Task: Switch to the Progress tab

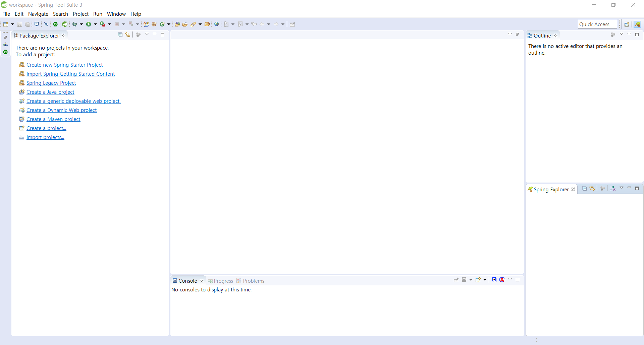Action: pos(220,281)
